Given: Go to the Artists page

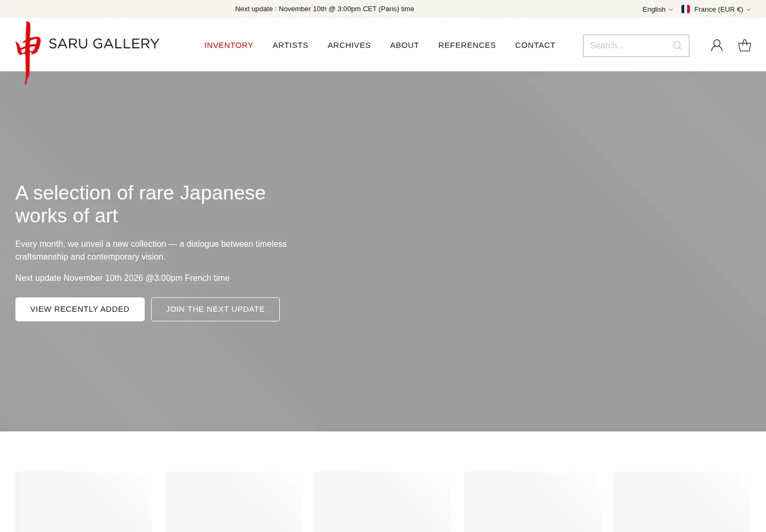Looking at the screenshot, I should tap(290, 45).
